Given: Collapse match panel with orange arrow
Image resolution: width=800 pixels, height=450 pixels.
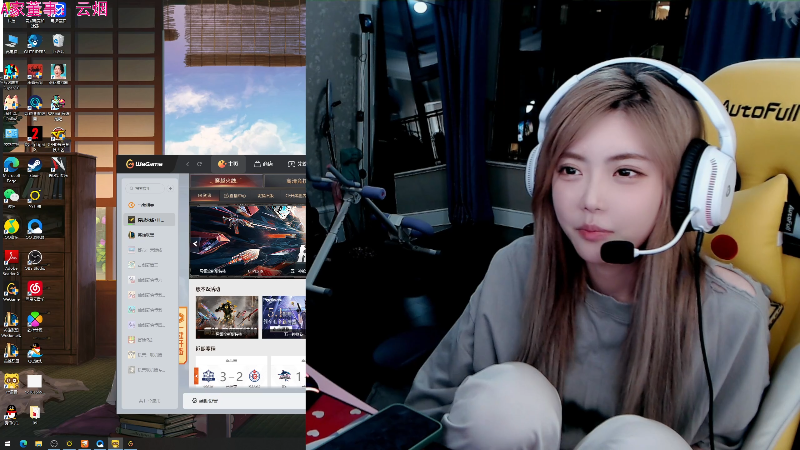Looking at the screenshot, I should (196, 377).
